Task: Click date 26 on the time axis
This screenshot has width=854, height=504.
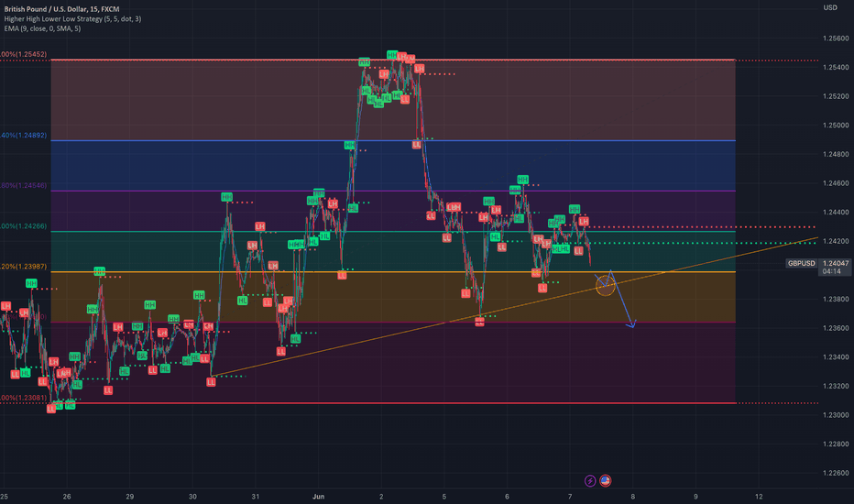Action: point(67,497)
